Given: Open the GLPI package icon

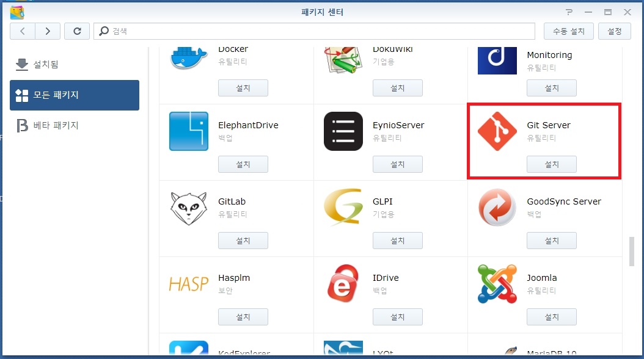Looking at the screenshot, I should tap(343, 207).
